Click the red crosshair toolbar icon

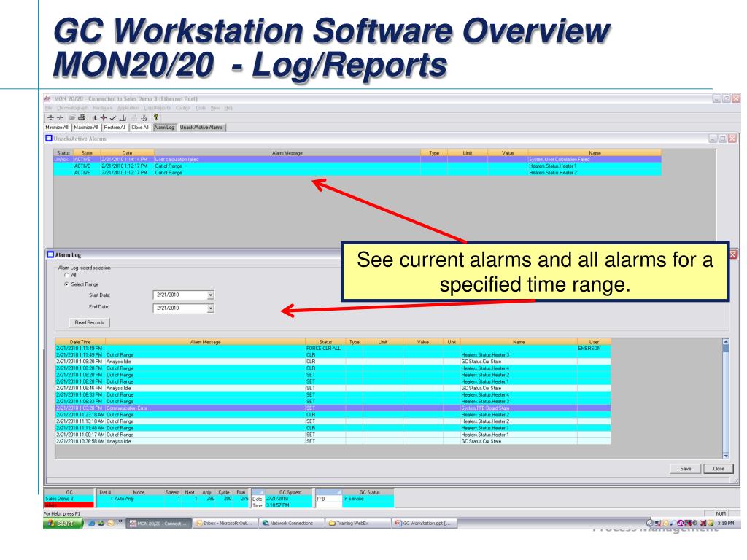(104, 117)
